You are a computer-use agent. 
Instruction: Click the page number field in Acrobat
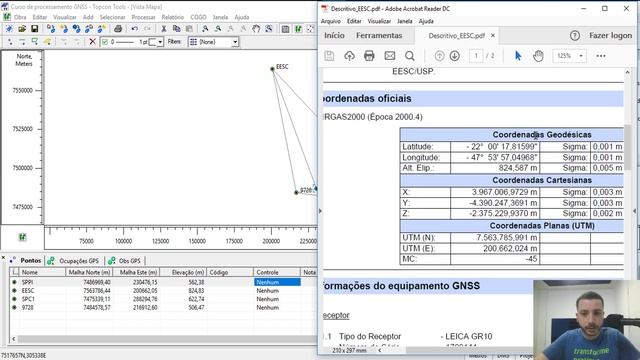(x=476, y=56)
